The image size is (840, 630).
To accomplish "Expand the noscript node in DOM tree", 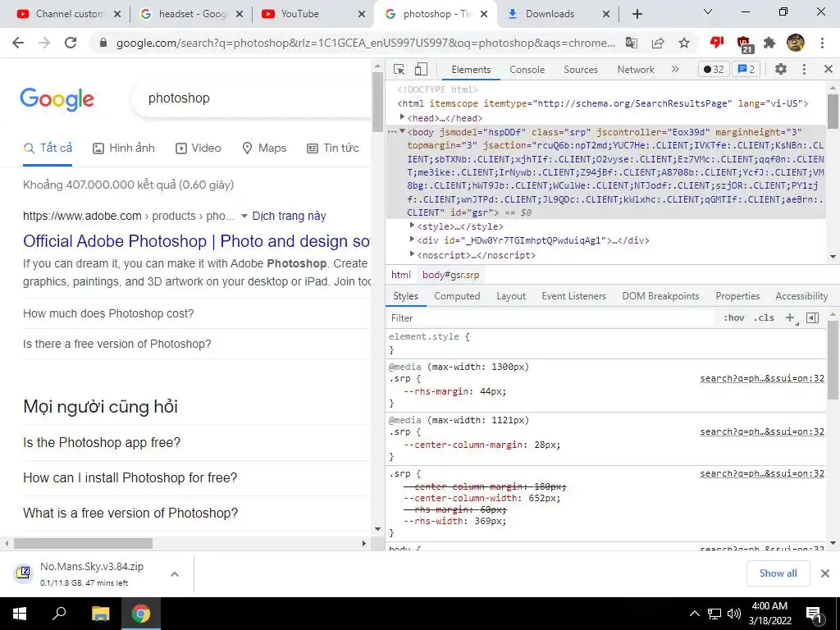I will 412,254.
